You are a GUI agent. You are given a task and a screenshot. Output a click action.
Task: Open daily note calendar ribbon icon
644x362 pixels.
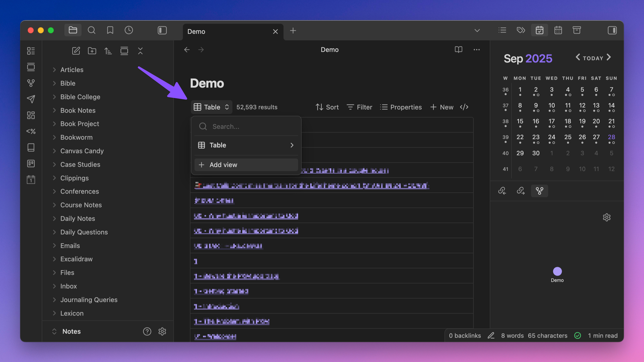(31, 180)
